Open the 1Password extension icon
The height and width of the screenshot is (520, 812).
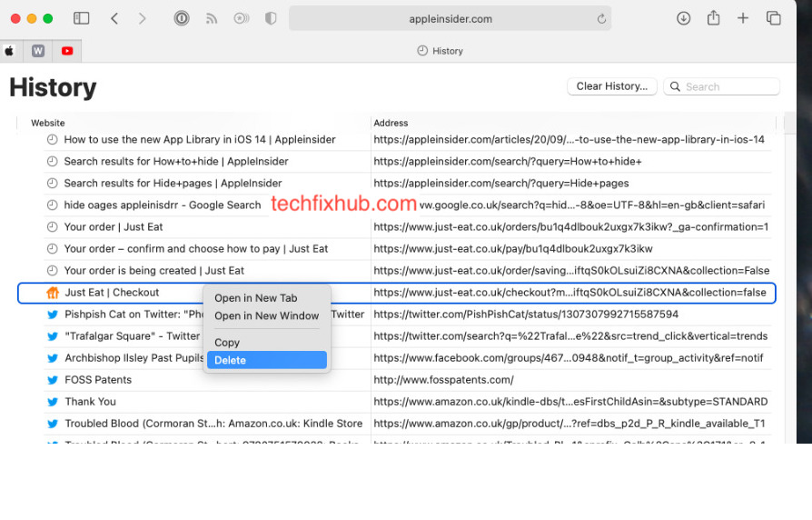[182, 19]
